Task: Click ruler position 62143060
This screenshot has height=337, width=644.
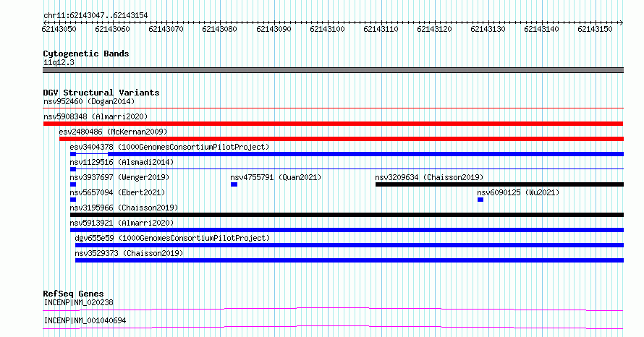Action: tap(112, 29)
